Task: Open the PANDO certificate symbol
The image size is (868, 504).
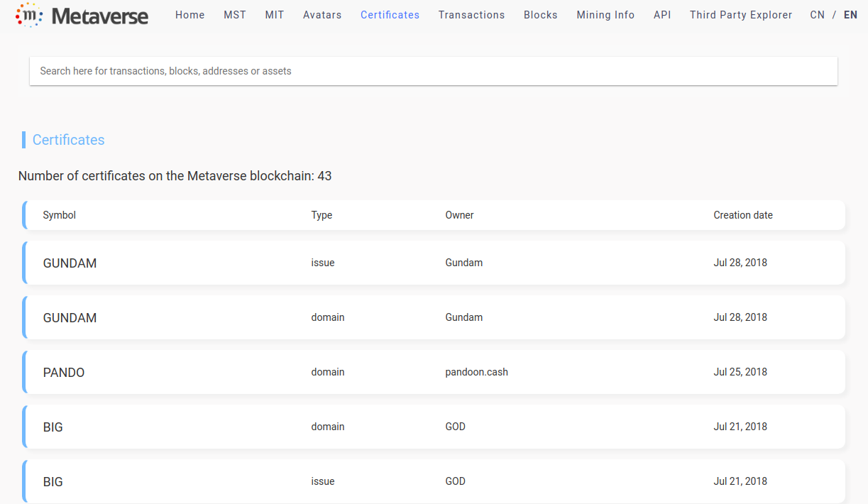Action: (64, 373)
